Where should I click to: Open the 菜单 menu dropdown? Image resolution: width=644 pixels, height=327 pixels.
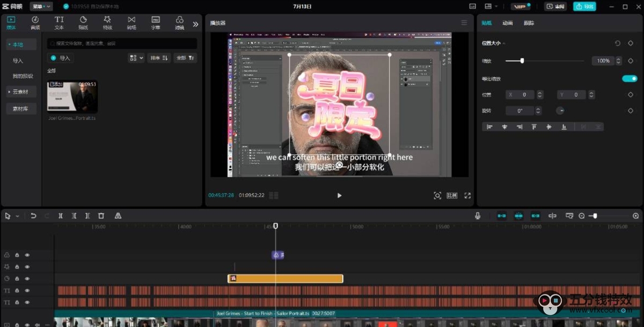pyautogui.click(x=41, y=6)
